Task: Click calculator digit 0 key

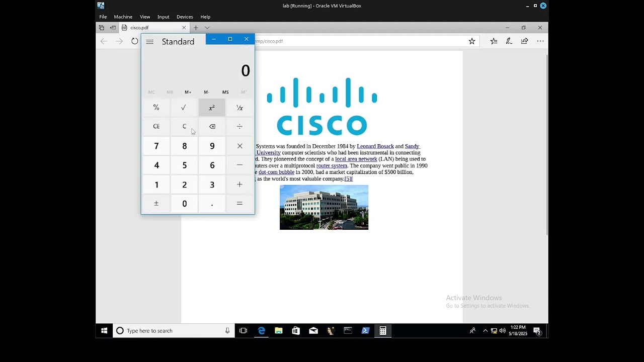Action: (x=184, y=204)
